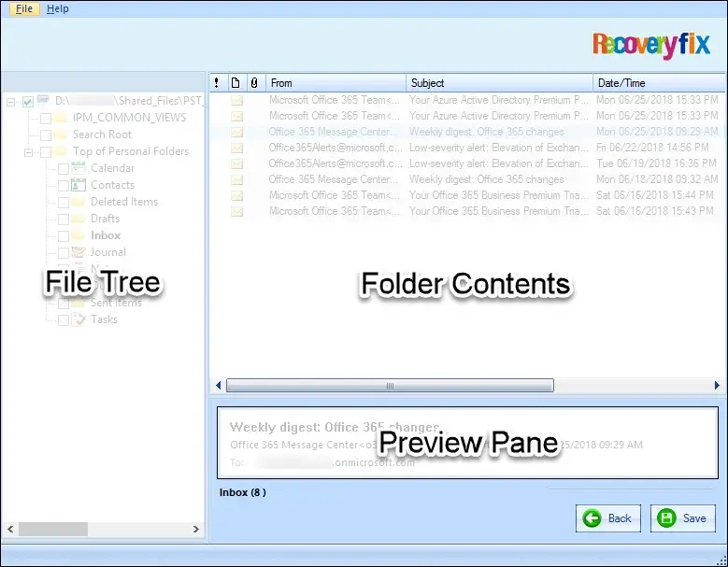Open the Sent Items folder in tree
This screenshot has height=567, width=728.
(x=116, y=303)
